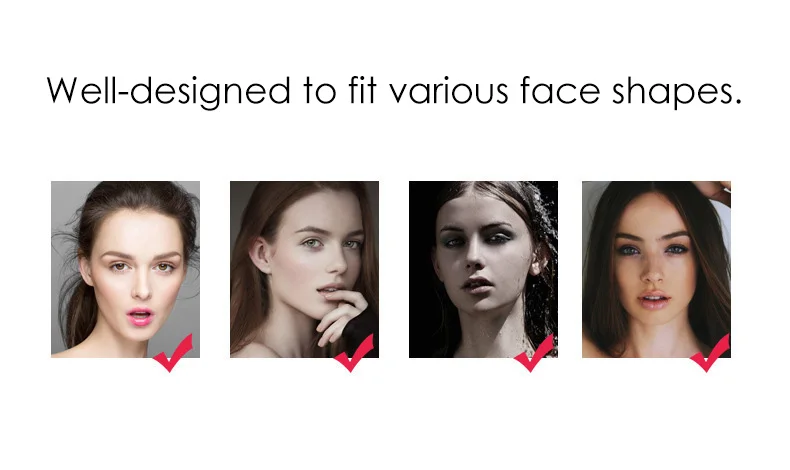Click red checkmark on the hand-near-chin photo

pos(354,353)
